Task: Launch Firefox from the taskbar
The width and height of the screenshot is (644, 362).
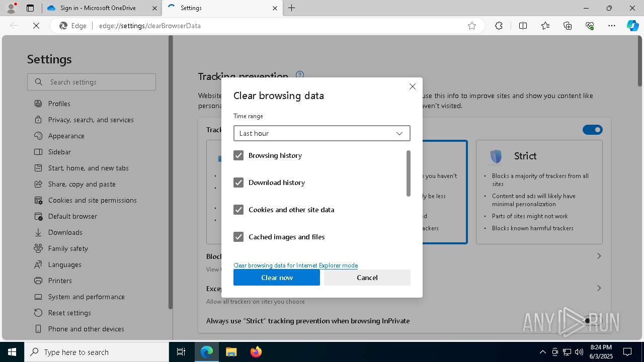Action: (x=256, y=352)
